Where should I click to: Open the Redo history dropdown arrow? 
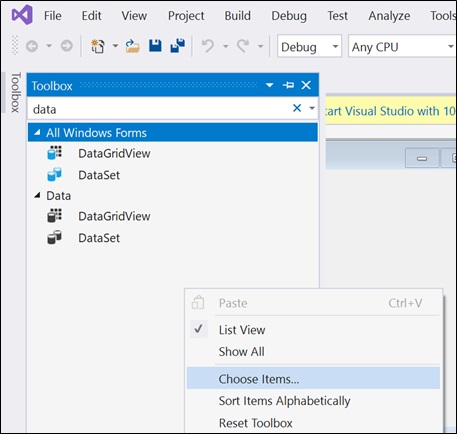click(260, 46)
